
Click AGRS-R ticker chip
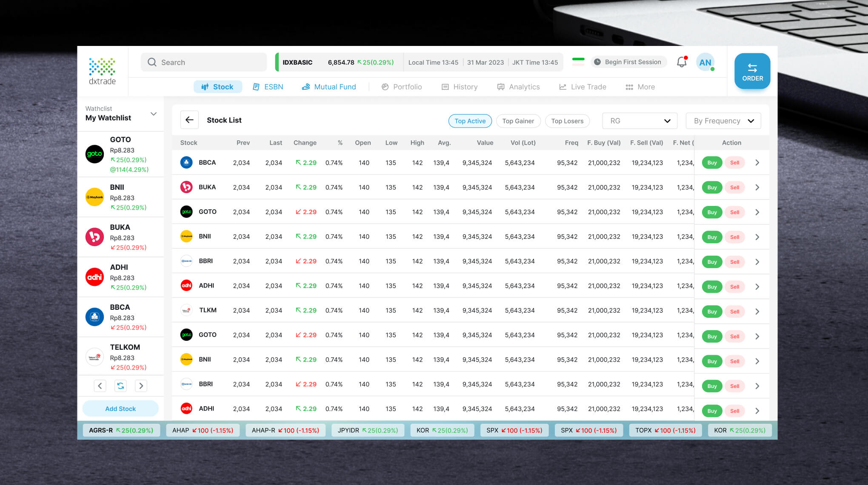(121, 430)
